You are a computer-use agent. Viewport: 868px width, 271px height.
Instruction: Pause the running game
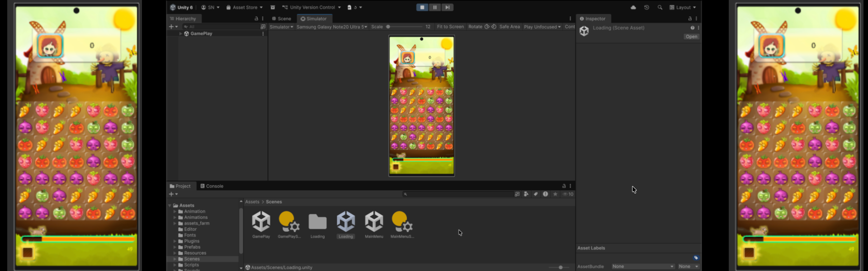coord(434,7)
